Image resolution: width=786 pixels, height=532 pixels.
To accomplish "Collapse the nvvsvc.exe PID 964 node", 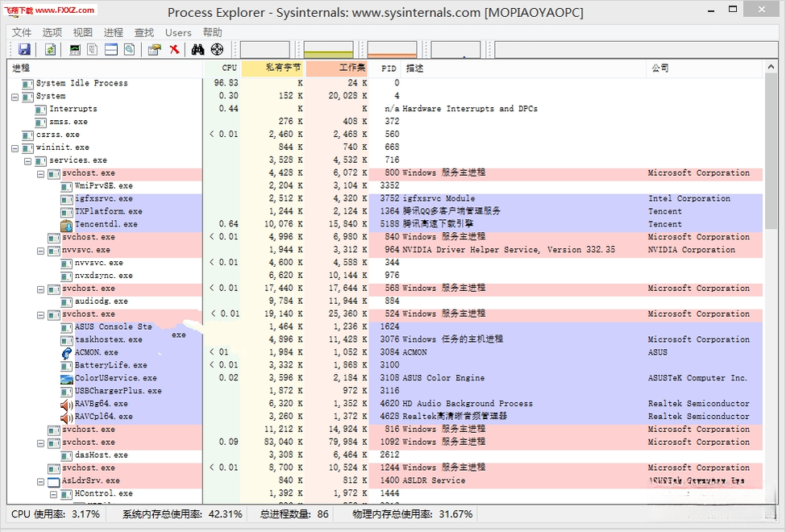I will click(x=41, y=251).
